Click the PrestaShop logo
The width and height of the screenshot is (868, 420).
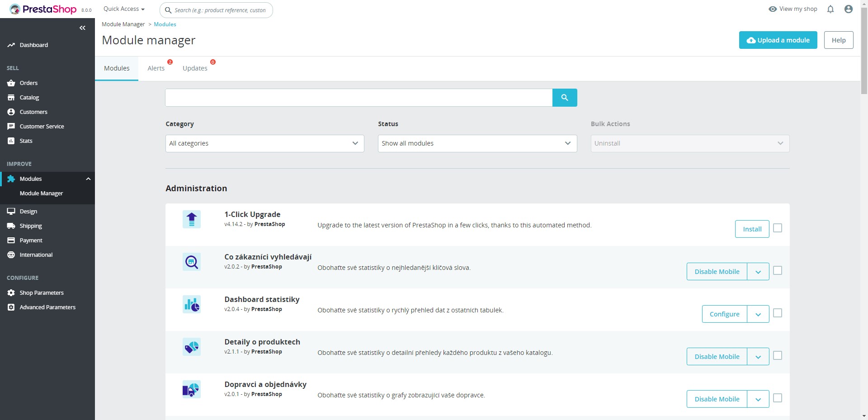[x=43, y=9]
